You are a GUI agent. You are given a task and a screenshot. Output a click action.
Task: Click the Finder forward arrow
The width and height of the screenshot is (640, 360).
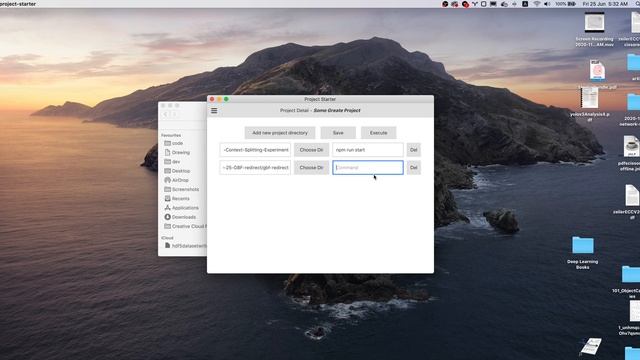click(174, 115)
